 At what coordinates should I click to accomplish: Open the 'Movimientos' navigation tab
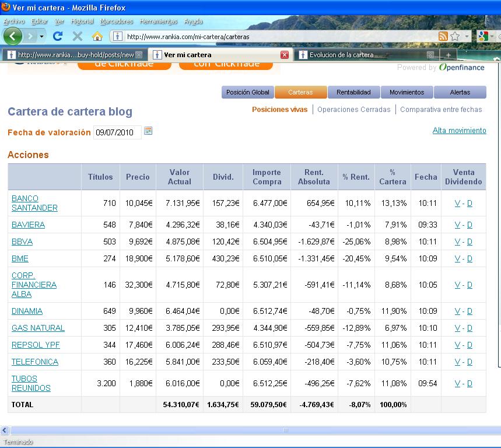407,92
